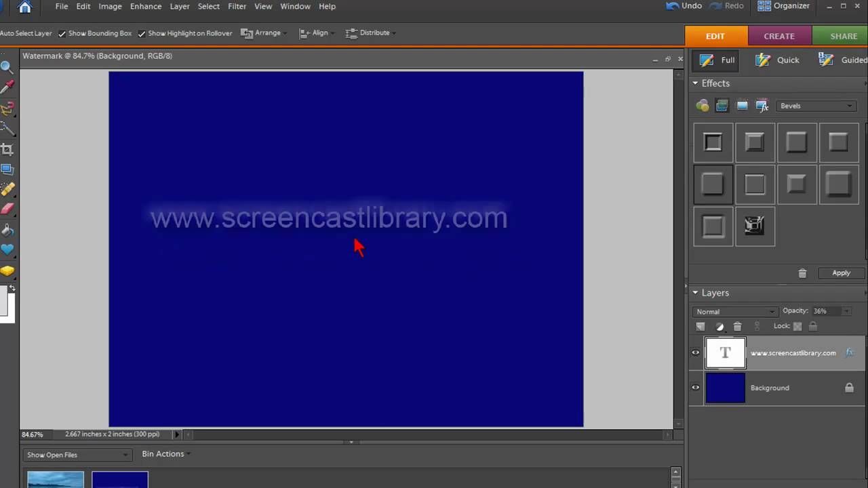Open the Normal blending mode dropdown
868x488 pixels.
pyautogui.click(x=736, y=312)
